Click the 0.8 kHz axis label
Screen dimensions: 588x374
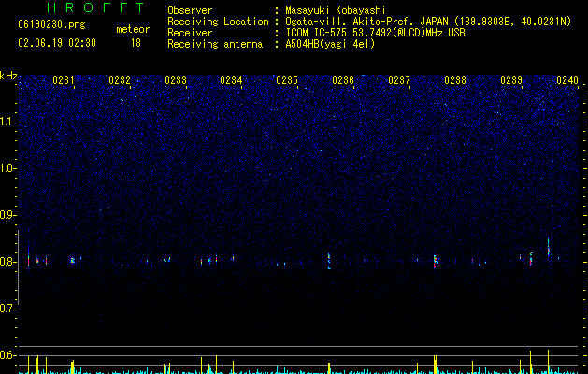tap(8, 262)
